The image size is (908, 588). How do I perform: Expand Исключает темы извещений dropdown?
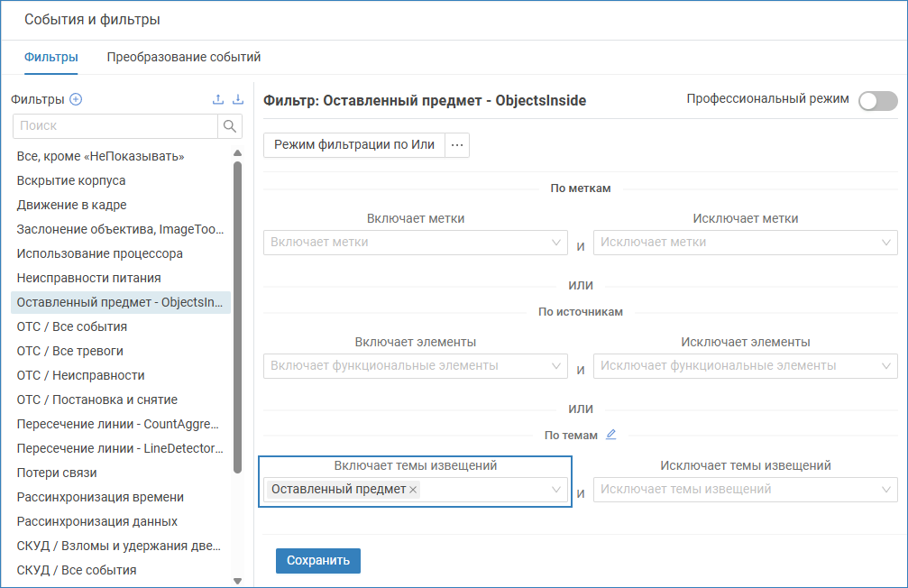click(x=886, y=490)
